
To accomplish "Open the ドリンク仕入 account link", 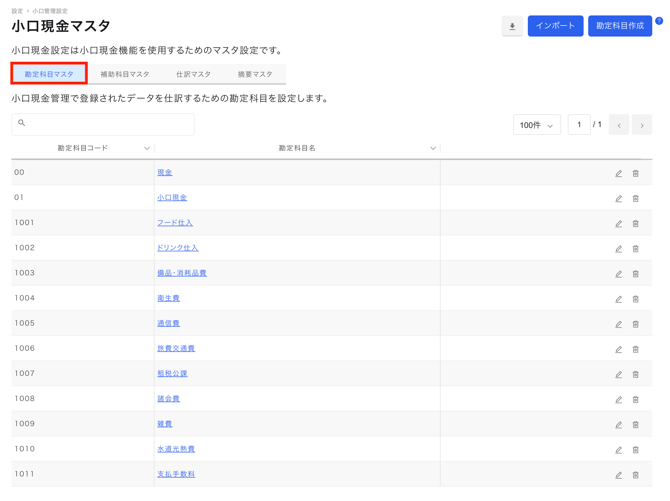I will coord(178,248).
